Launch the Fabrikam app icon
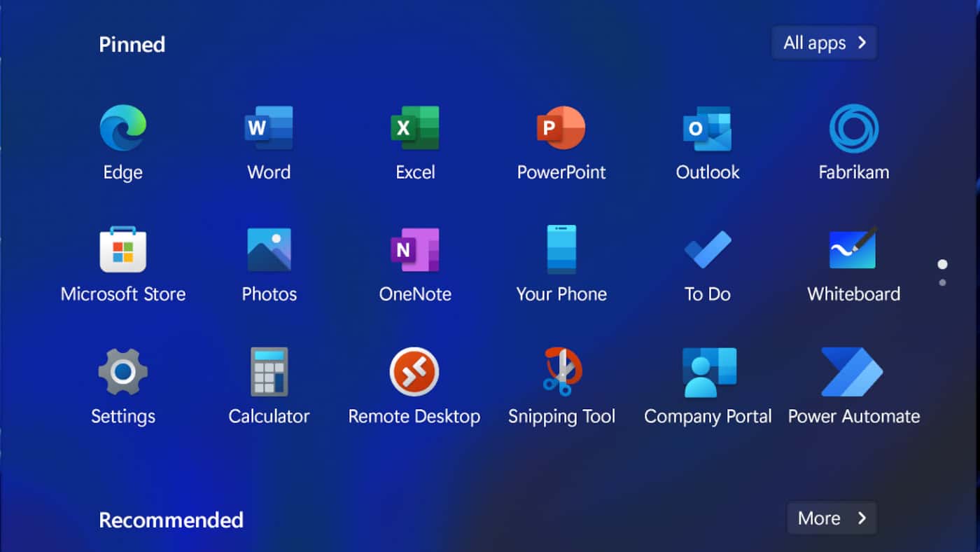 coord(854,128)
